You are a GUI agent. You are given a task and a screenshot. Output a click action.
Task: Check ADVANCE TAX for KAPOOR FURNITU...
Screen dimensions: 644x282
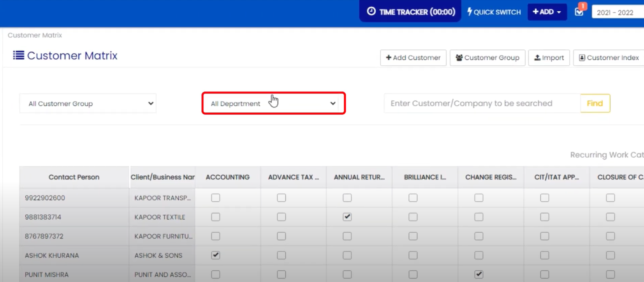point(282,236)
